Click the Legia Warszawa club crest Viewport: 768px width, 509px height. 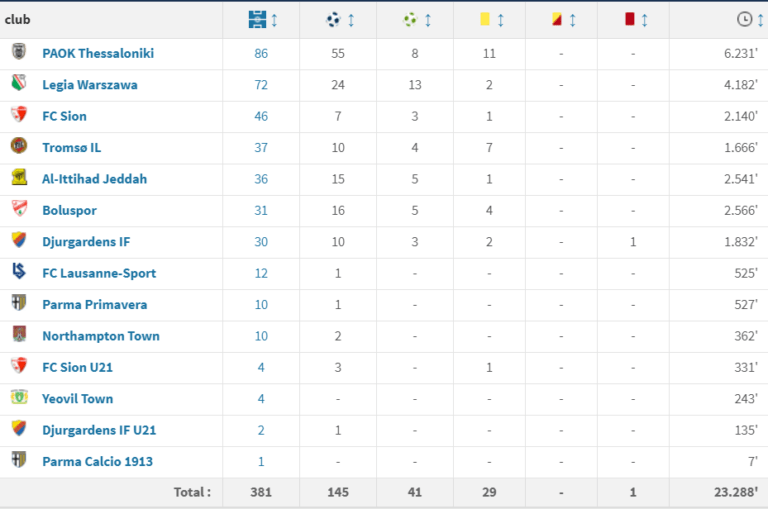click(19, 84)
